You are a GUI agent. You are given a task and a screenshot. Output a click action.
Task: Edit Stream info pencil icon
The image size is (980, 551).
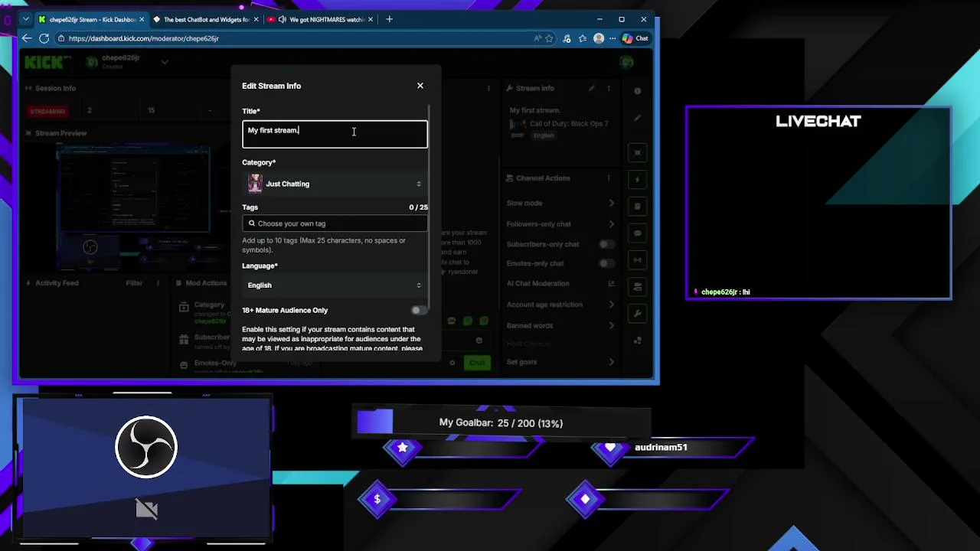592,88
